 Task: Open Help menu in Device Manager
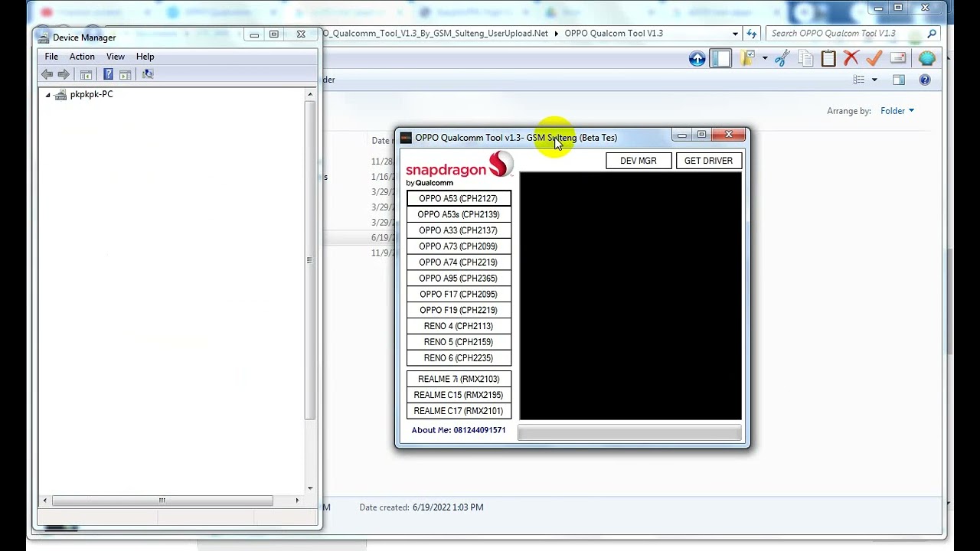pyautogui.click(x=145, y=57)
